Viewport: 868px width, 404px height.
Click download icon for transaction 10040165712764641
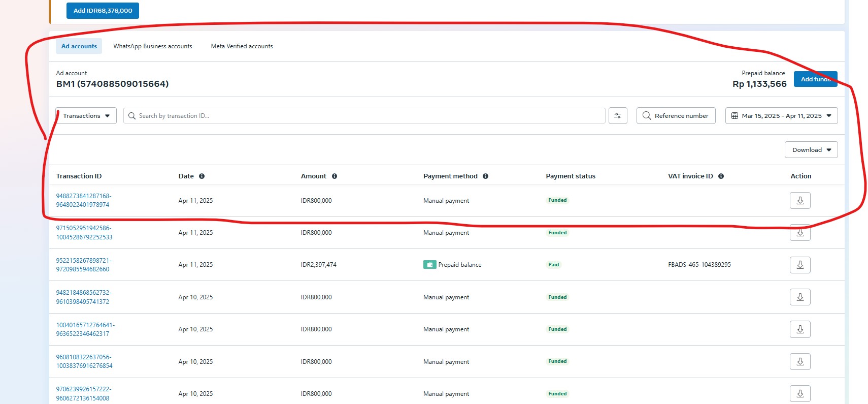coord(799,329)
